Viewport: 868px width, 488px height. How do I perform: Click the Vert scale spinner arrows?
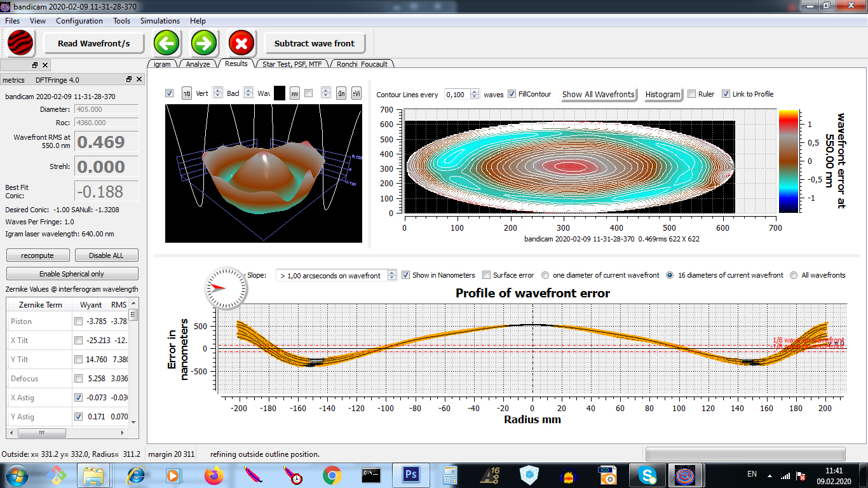217,93
